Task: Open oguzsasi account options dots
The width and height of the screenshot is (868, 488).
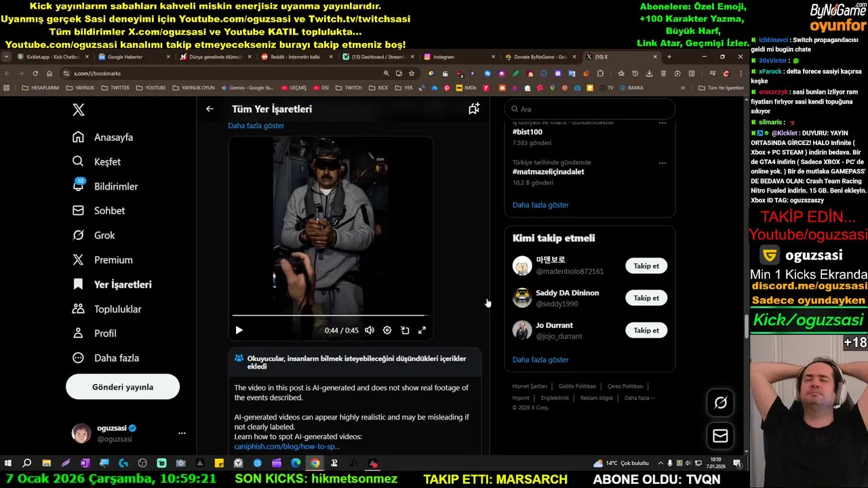Action: (x=182, y=432)
